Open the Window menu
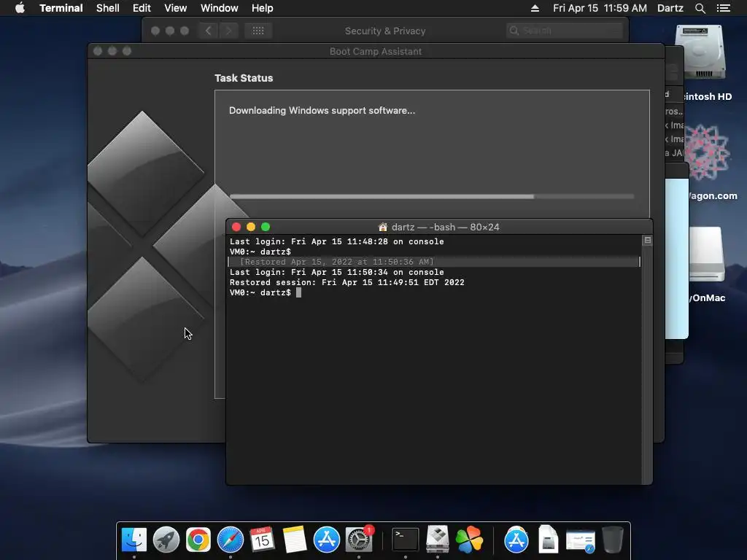Screen dimensions: 747x560 point(219,8)
